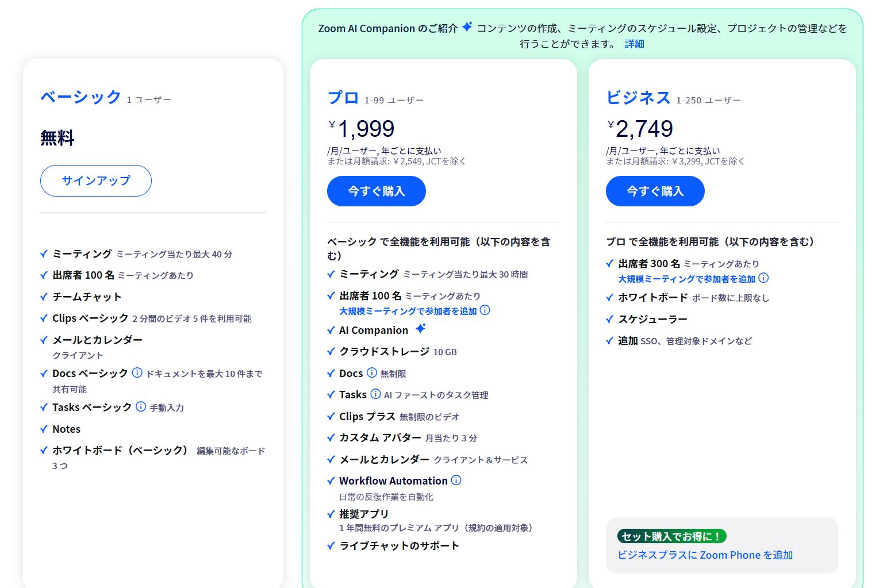Click info icon after Business large meeting link
This screenshot has width=887, height=588.
click(x=763, y=278)
